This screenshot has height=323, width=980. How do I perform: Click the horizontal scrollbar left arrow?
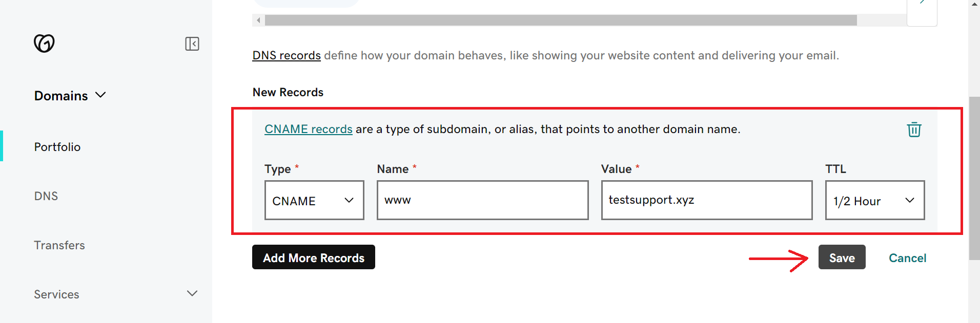pos(258,20)
